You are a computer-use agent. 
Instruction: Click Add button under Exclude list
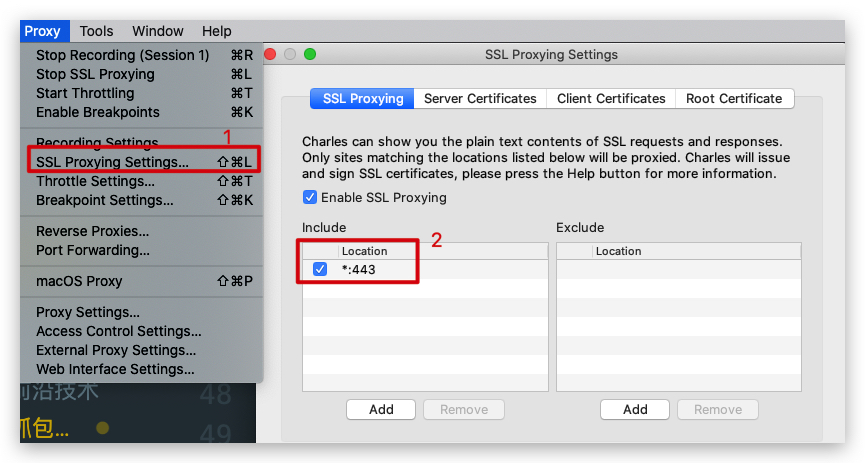[635, 409]
